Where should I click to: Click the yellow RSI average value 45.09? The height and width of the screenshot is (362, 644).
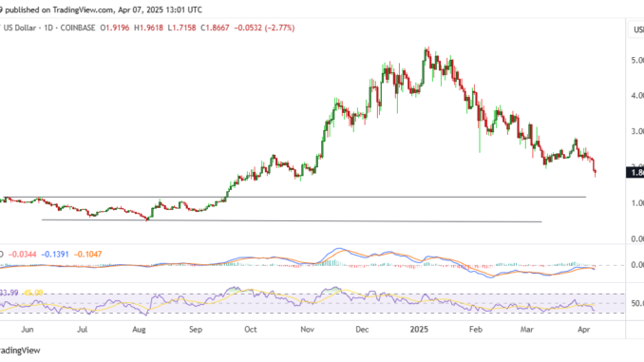pos(33,293)
